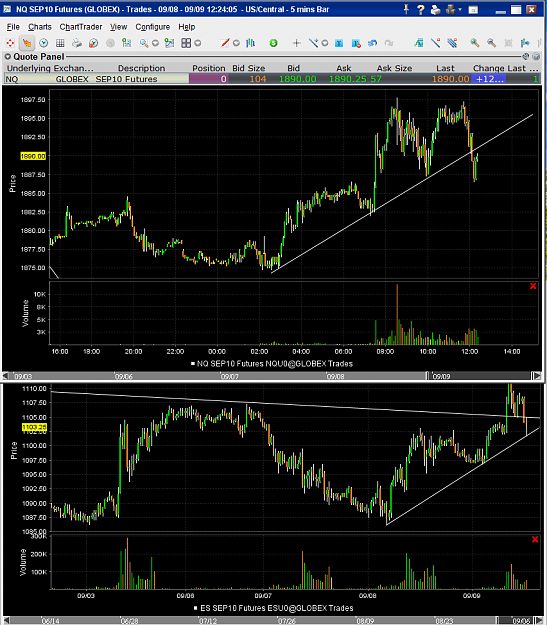Image resolution: width=547 pixels, height=625 pixels.
Task: Open the ChartTrader menu
Action: click(x=81, y=27)
